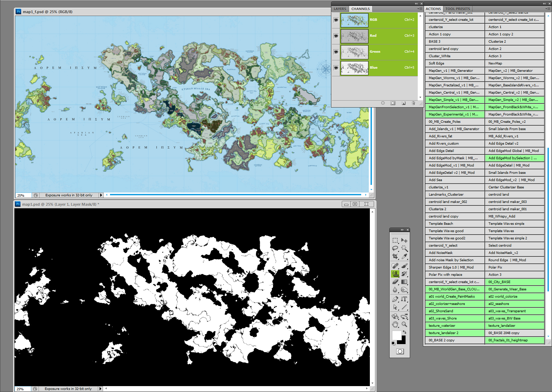Toggle Green channel visibility eye

[x=336, y=52]
